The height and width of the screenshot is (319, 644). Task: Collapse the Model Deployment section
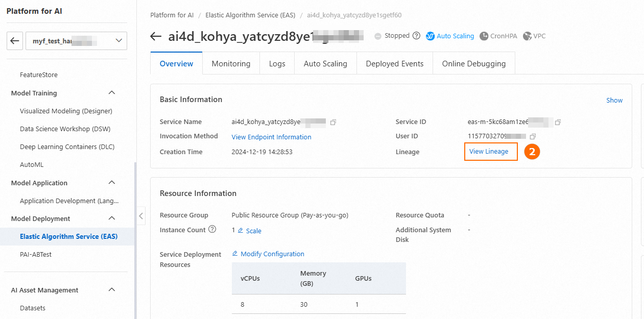click(112, 218)
